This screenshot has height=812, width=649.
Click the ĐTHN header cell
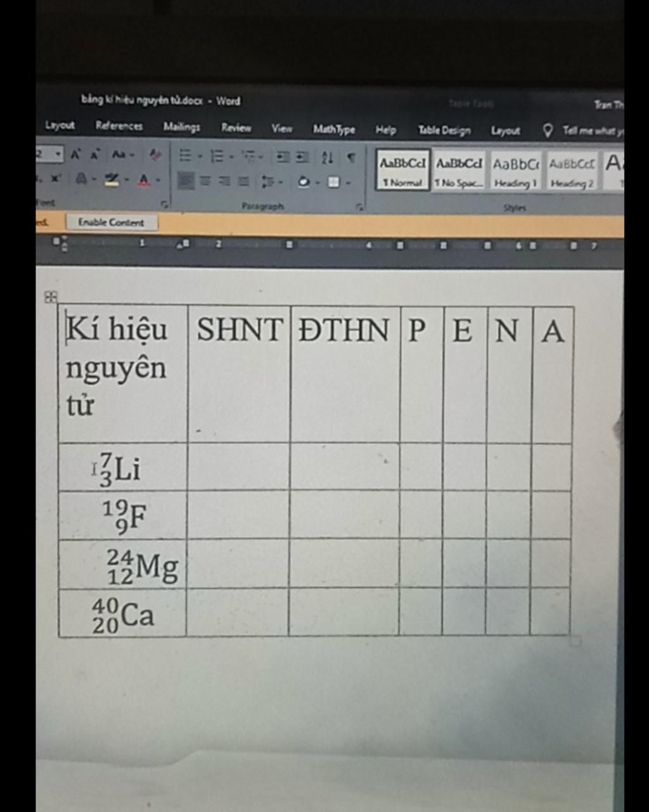point(345,374)
